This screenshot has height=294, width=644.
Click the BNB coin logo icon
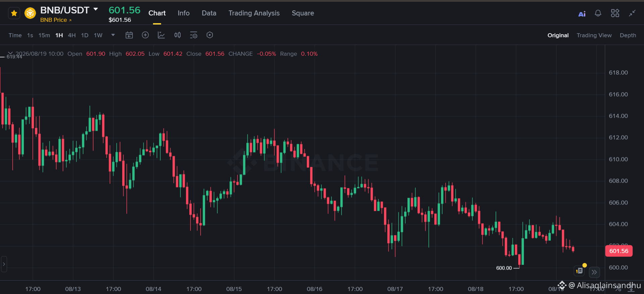[30, 13]
